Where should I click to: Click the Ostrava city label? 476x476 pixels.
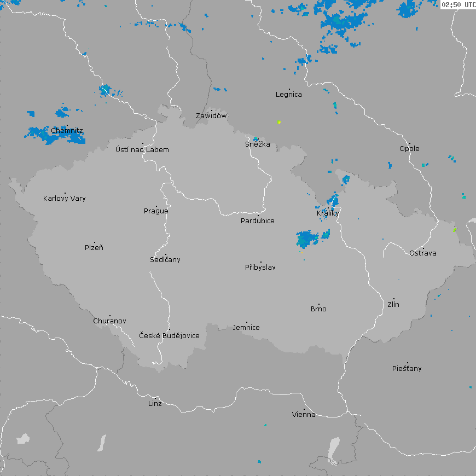(423, 253)
